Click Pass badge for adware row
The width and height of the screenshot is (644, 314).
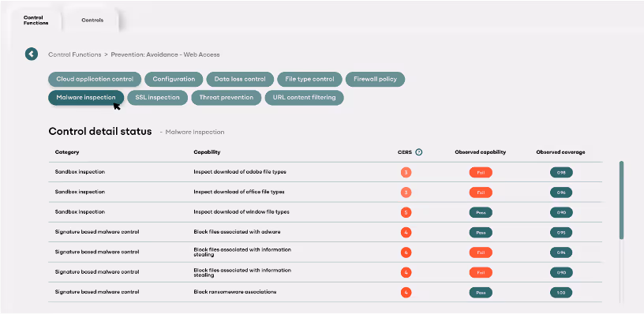[481, 232]
